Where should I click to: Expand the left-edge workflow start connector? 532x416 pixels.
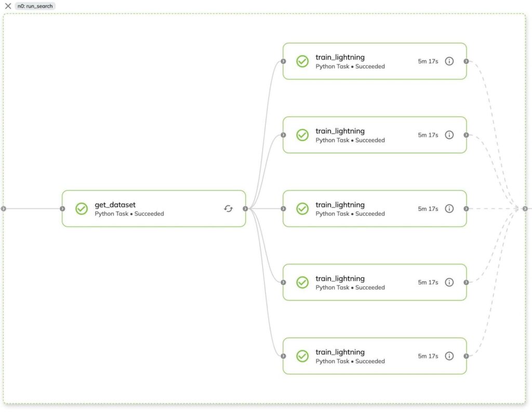point(4,209)
